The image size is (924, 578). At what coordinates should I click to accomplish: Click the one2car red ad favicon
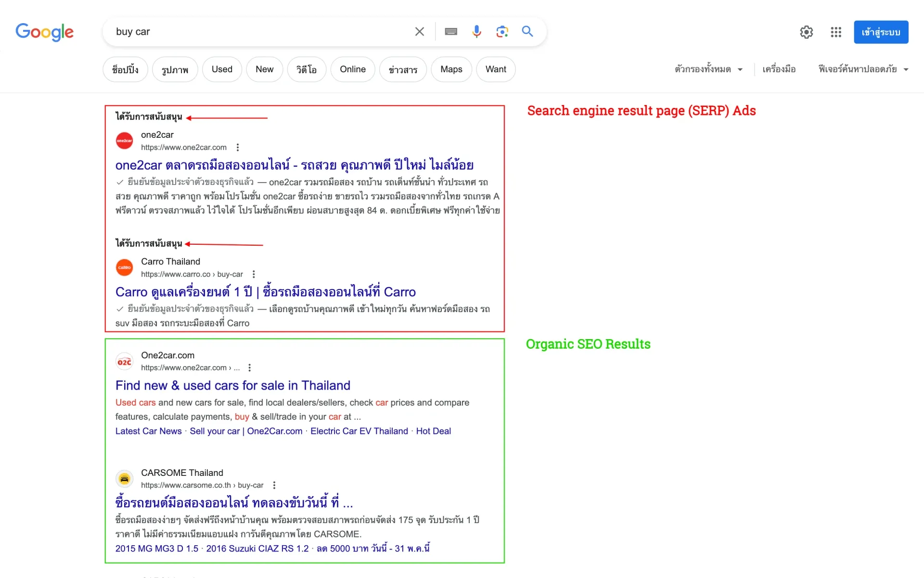[125, 141]
